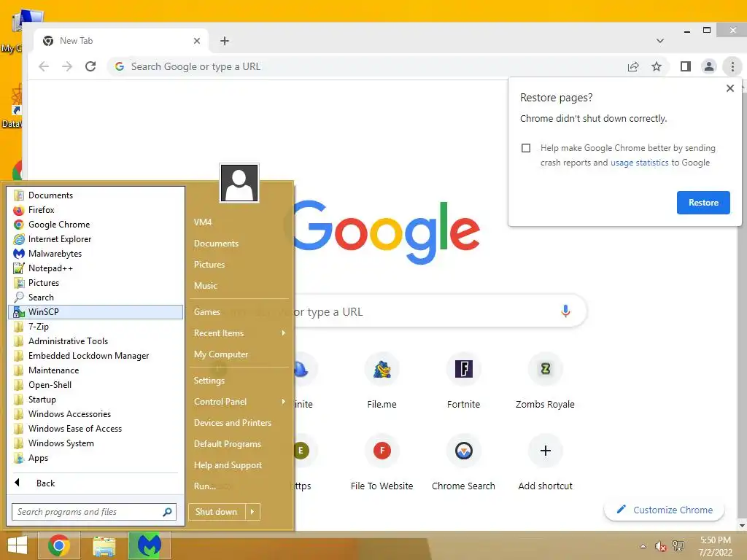The width and height of the screenshot is (747, 560).
Task: Open Games from the Start menu
Action: tap(239, 312)
